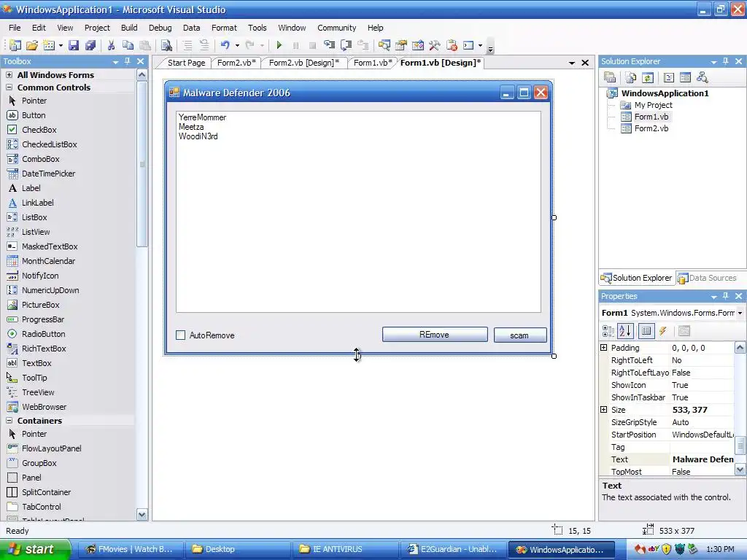Image resolution: width=747 pixels, height=560 pixels.
Task: Open Solution Explorer window position dropdown
Action: (713, 61)
